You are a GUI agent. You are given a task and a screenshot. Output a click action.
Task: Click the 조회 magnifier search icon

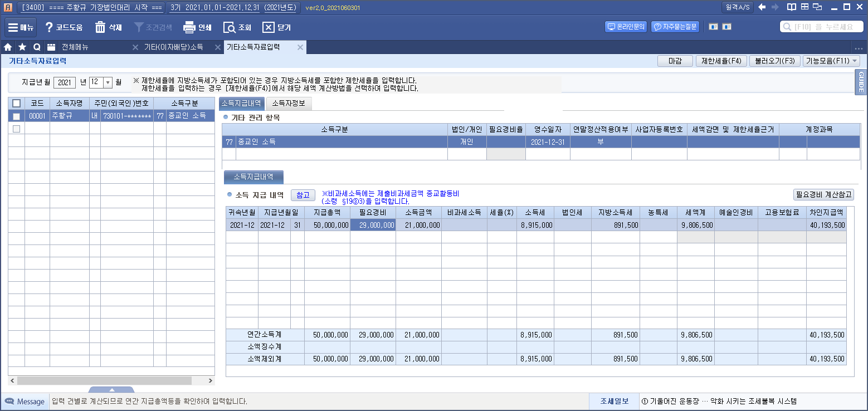229,27
